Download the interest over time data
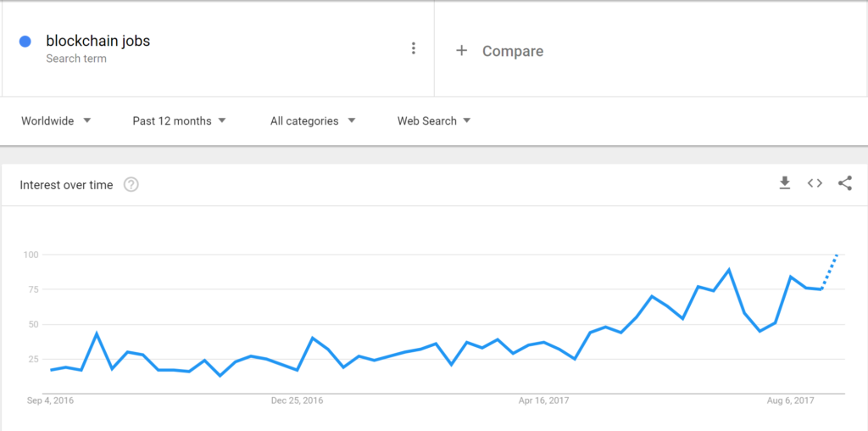Image resolution: width=868 pixels, height=431 pixels. 784,183
